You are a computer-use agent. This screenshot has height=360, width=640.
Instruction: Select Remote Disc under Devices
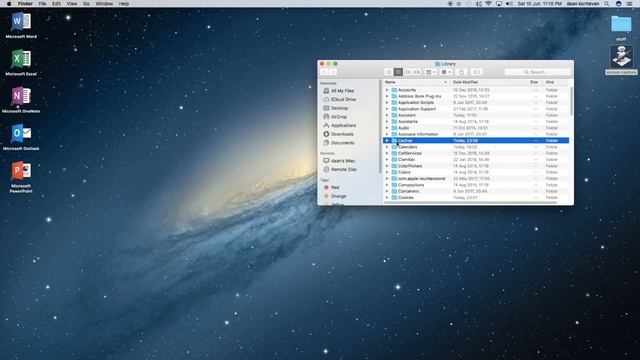coord(340,169)
